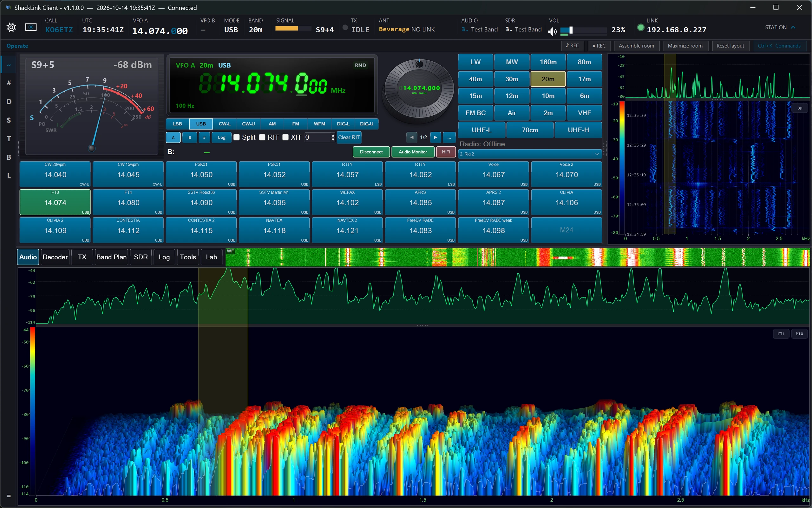Adjust the VOL volume slider
This screenshot has width=812, height=508.
[x=583, y=31]
